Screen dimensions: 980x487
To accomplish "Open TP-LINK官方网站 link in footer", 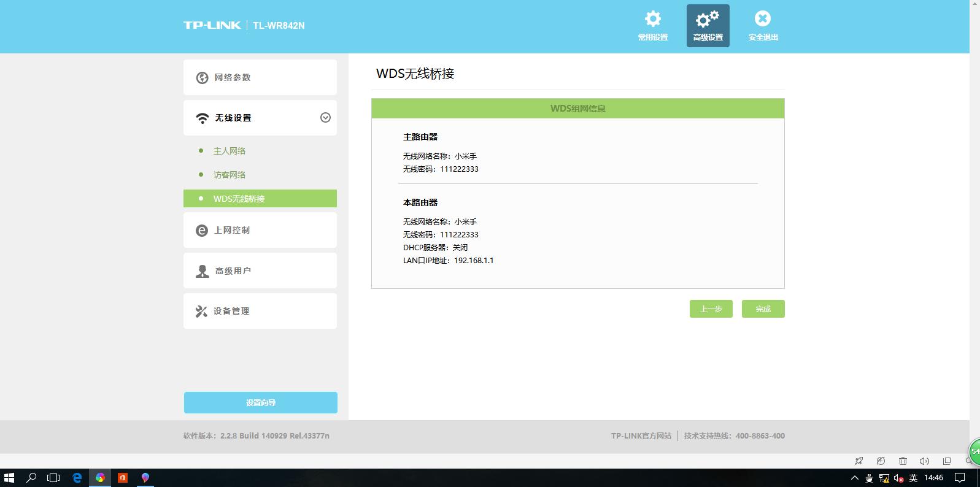I will tap(641, 436).
